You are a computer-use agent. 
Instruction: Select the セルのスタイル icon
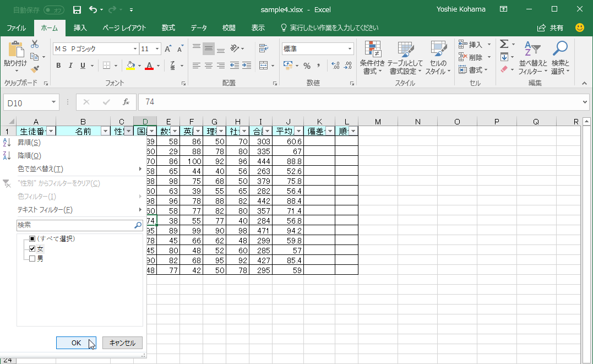438,57
